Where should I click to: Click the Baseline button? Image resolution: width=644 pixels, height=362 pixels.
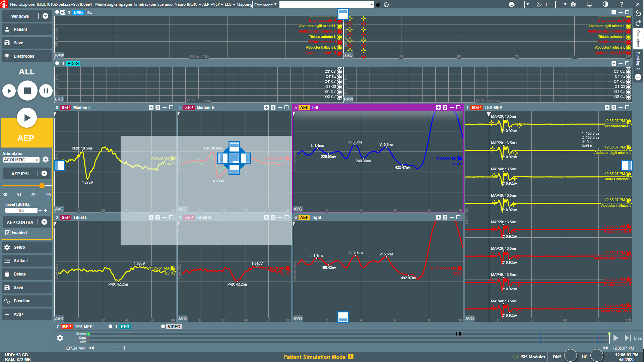(x=27, y=301)
